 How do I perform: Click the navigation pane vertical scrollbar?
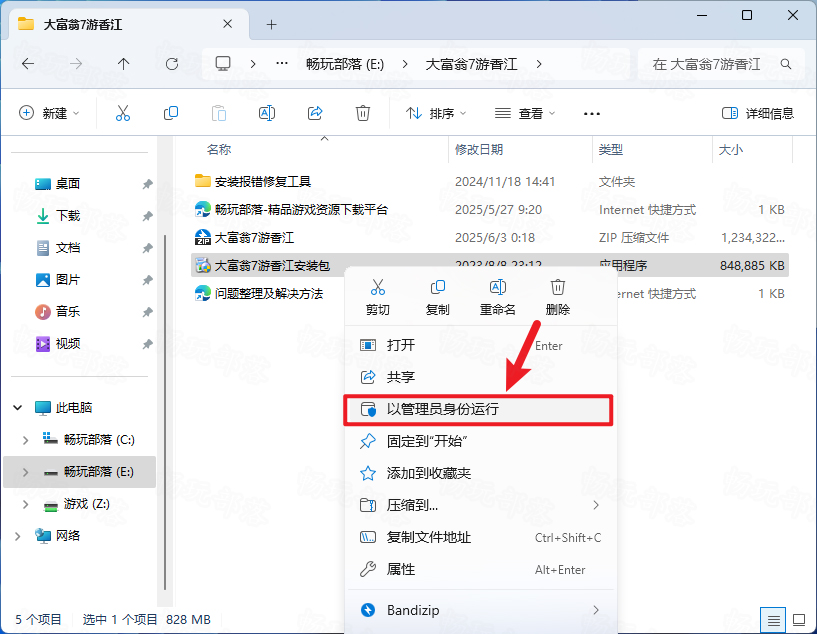(165, 412)
